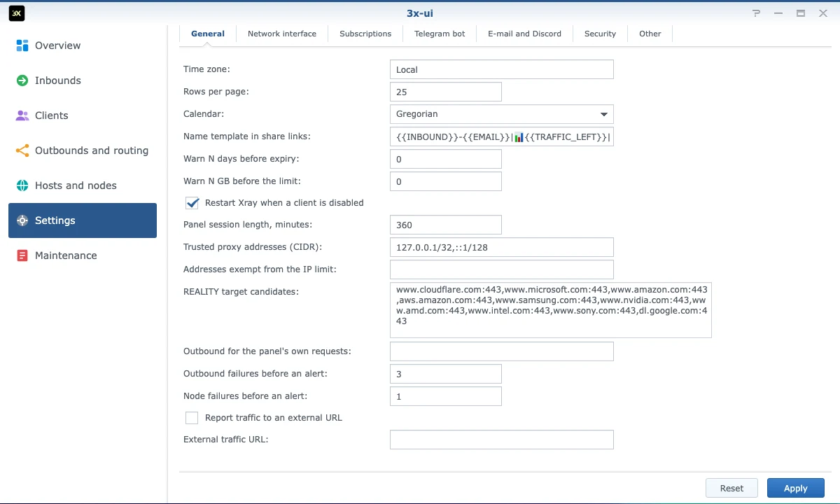Open Outbounds and routing page
840x504 pixels.
[83, 150]
